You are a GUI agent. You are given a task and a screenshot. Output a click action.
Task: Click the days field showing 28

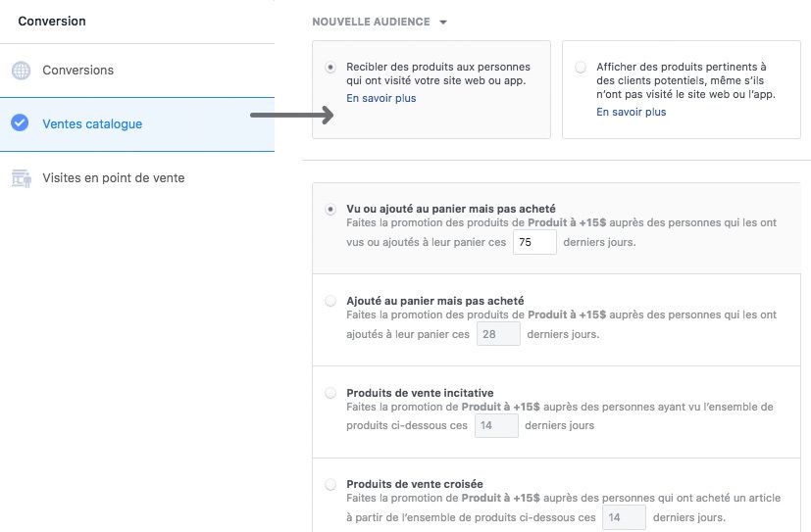coord(497,334)
